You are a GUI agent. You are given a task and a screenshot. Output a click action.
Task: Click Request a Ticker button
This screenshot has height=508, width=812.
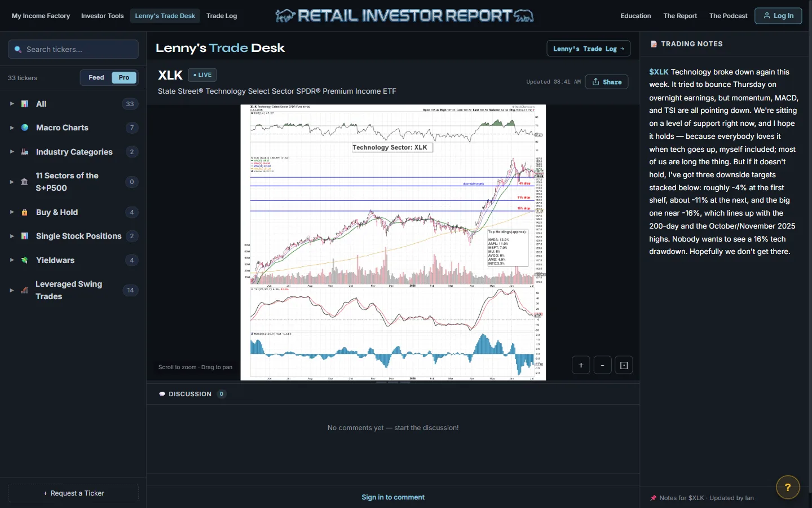click(73, 493)
